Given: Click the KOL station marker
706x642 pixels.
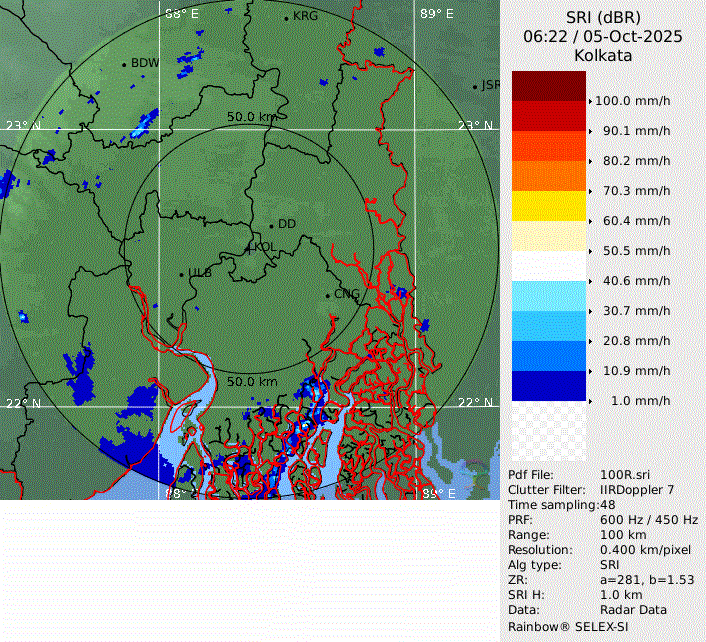Looking at the screenshot, I should point(249,247).
